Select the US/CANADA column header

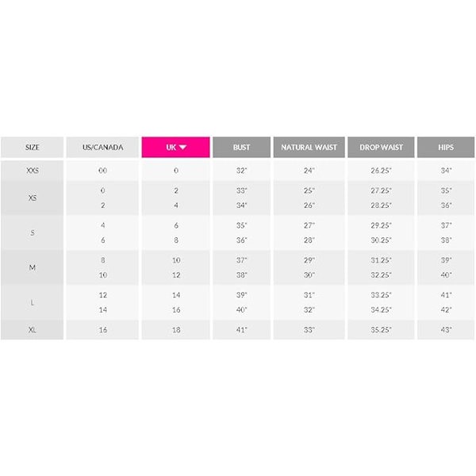(103, 148)
